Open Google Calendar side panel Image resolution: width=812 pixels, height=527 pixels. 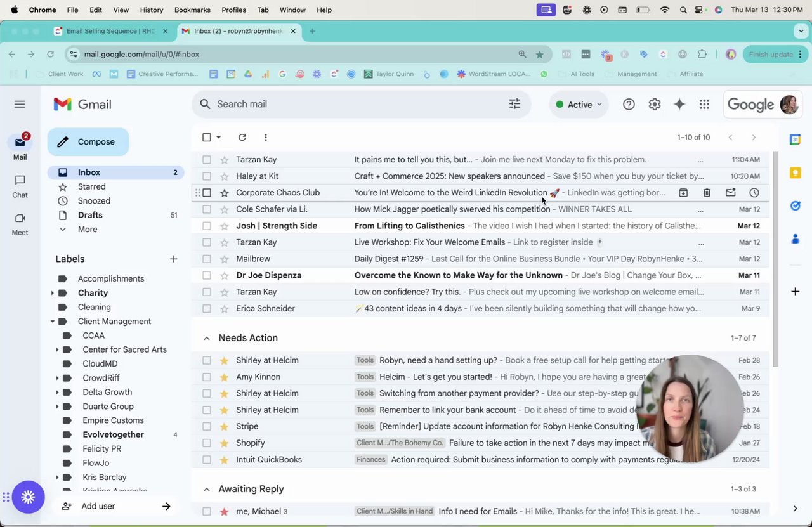pyautogui.click(x=795, y=140)
